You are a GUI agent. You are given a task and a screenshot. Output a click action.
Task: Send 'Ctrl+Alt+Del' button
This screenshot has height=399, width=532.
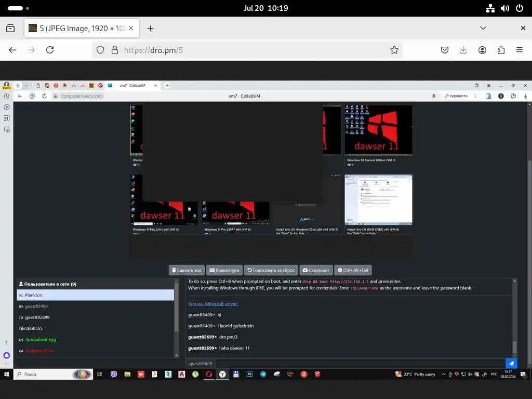click(x=353, y=270)
